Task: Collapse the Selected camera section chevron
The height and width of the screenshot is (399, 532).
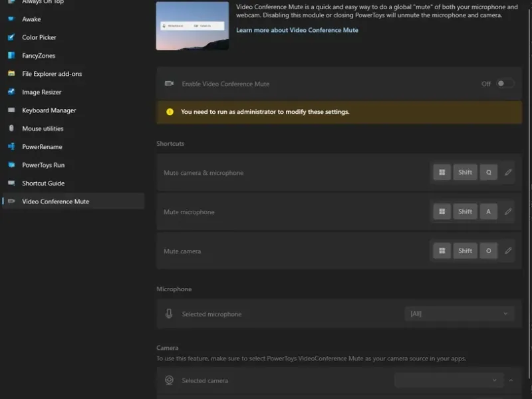Action: (511, 380)
